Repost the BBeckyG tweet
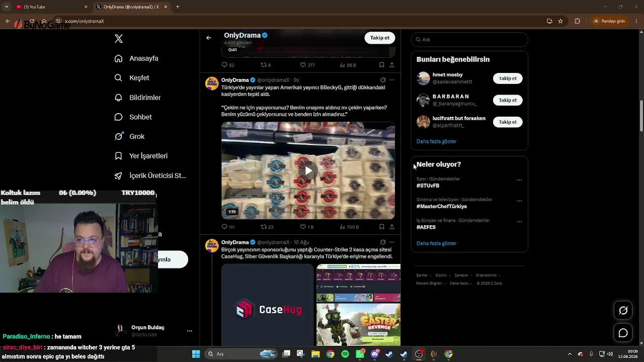The image size is (644, 362). coord(267,227)
